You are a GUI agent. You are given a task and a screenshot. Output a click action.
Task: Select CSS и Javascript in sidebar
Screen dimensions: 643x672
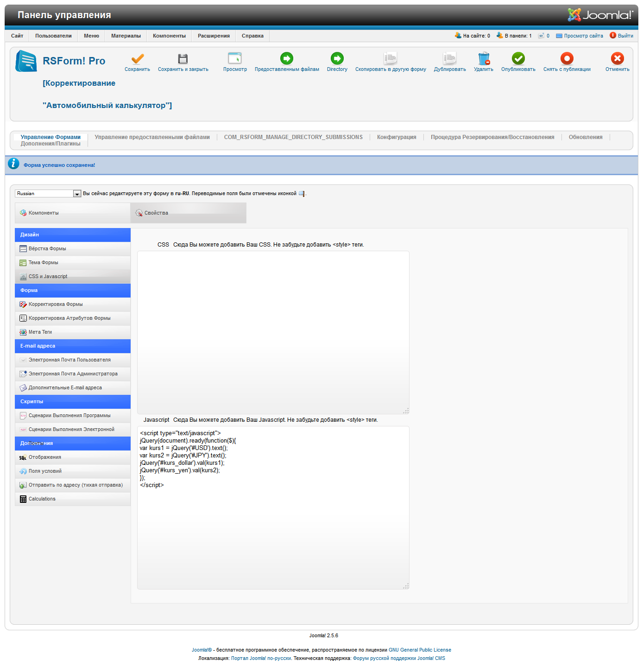[x=73, y=277]
